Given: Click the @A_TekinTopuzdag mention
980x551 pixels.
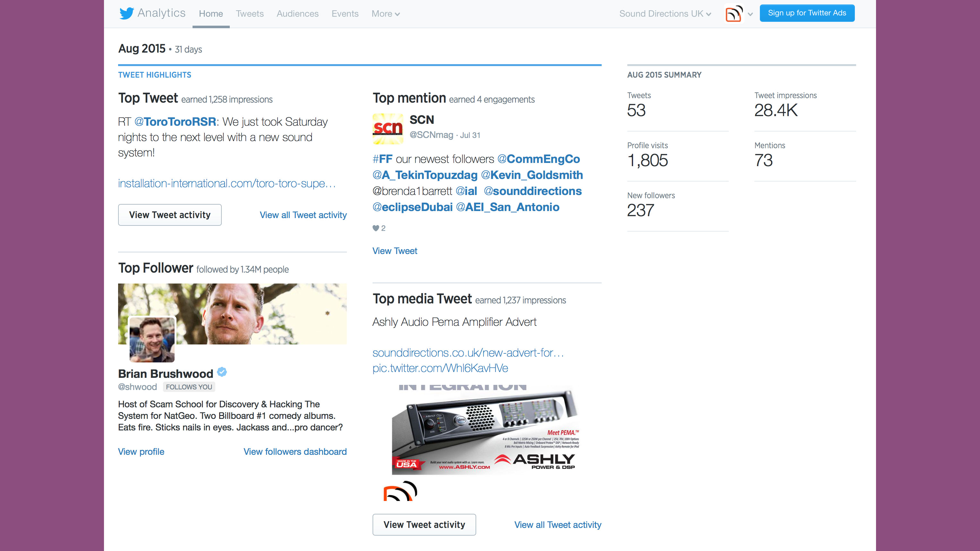Looking at the screenshot, I should [425, 175].
